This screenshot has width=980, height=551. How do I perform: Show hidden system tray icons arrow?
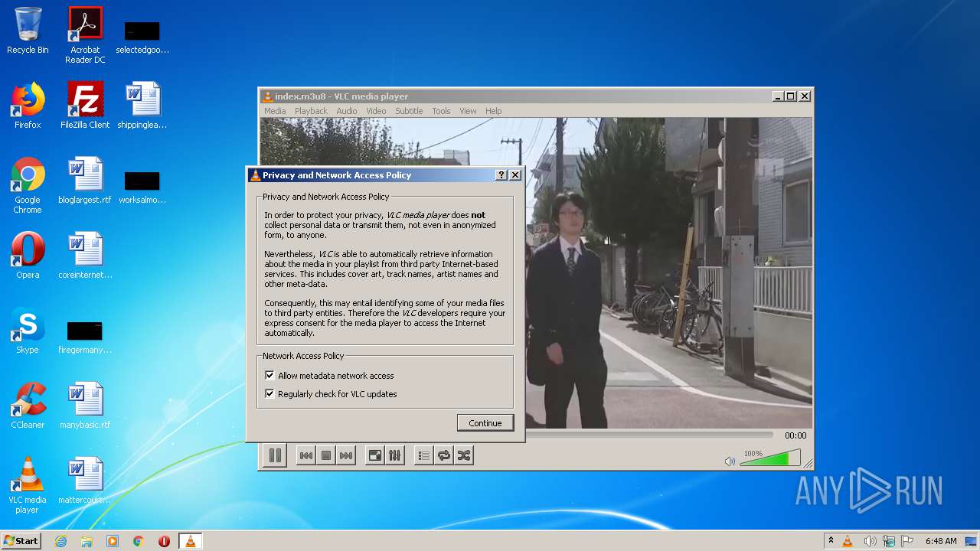831,541
